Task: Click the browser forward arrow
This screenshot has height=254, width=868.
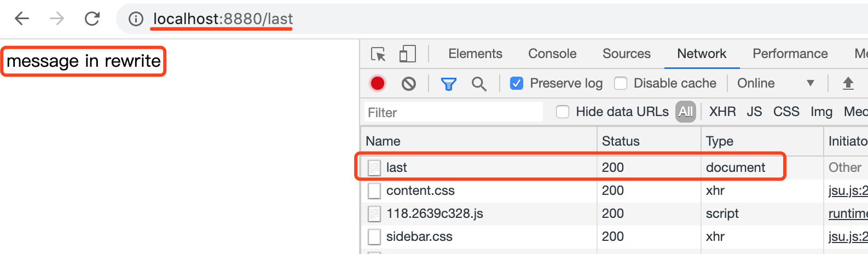Action: (x=57, y=19)
